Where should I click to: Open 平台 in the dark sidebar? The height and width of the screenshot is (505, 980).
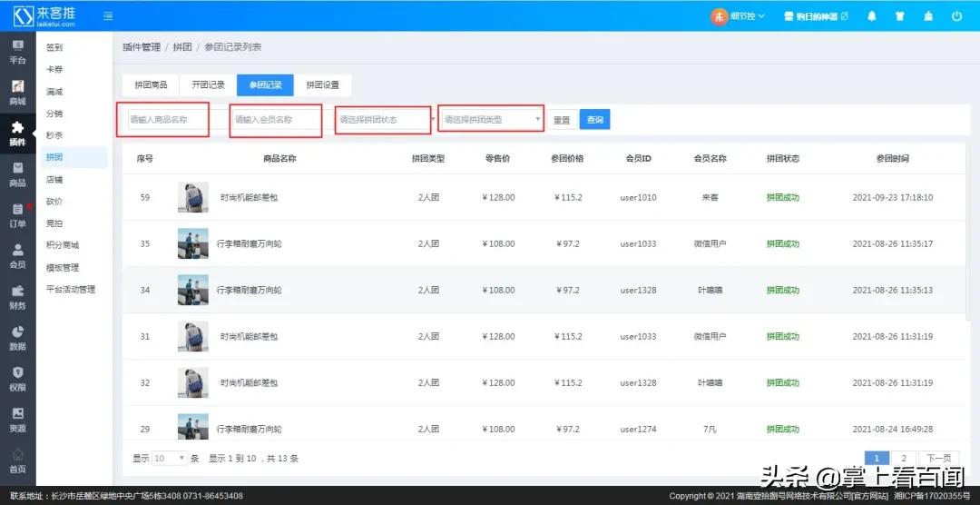(x=18, y=53)
